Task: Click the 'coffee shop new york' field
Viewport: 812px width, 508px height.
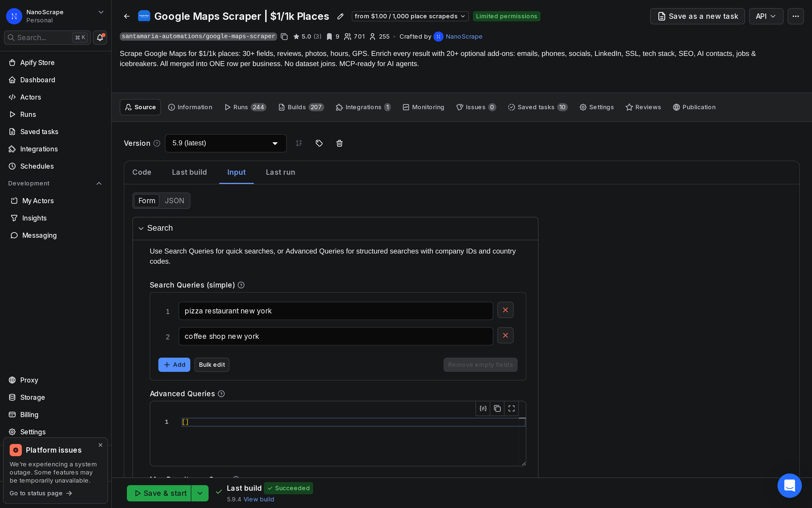Action: coord(335,336)
